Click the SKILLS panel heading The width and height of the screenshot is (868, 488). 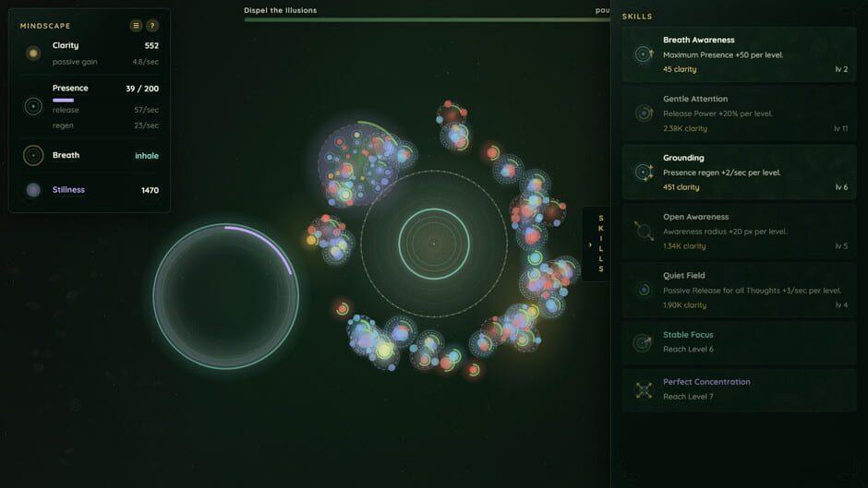coord(637,17)
